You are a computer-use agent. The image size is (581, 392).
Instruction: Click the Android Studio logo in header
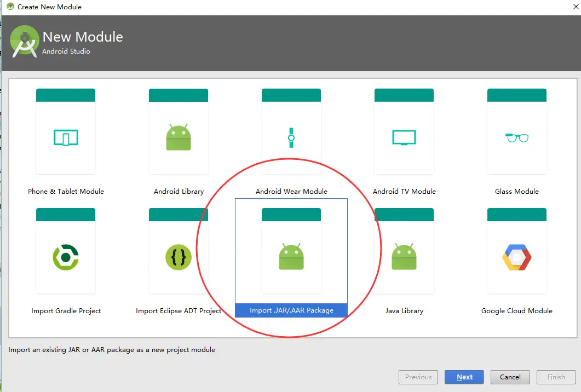click(25, 42)
